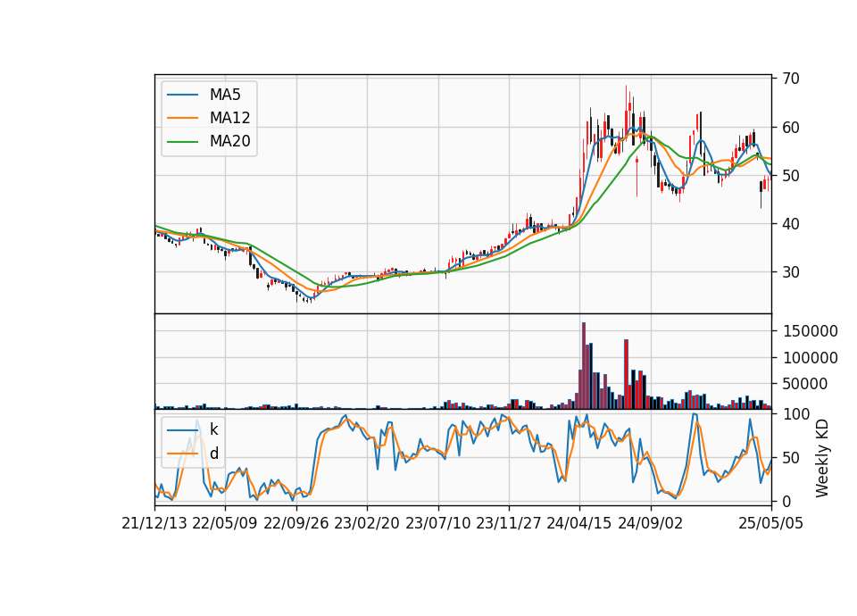Click the MA20 legend label
This screenshot has width=857, height=616.
[x=229, y=141]
